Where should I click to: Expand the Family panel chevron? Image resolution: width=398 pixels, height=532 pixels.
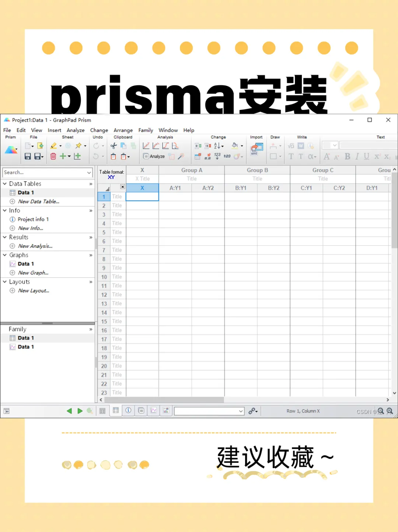pyautogui.click(x=91, y=329)
